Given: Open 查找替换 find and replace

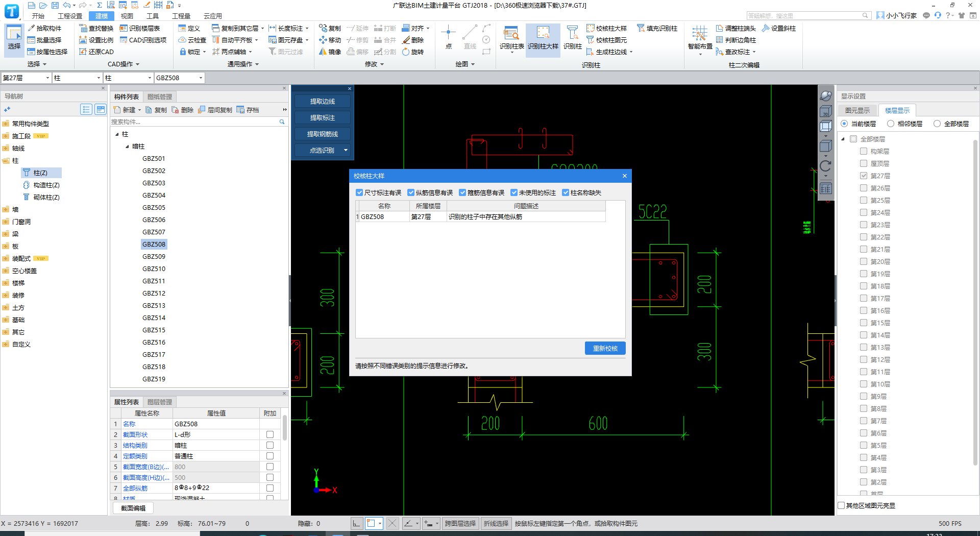Looking at the screenshot, I should (x=96, y=28).
